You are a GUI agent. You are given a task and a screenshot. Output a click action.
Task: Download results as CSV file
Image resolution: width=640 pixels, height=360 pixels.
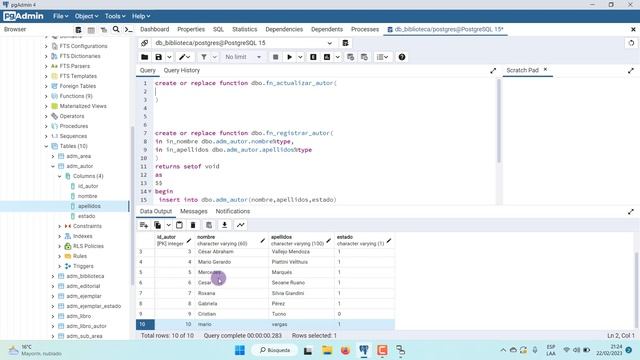click(224, 225)
